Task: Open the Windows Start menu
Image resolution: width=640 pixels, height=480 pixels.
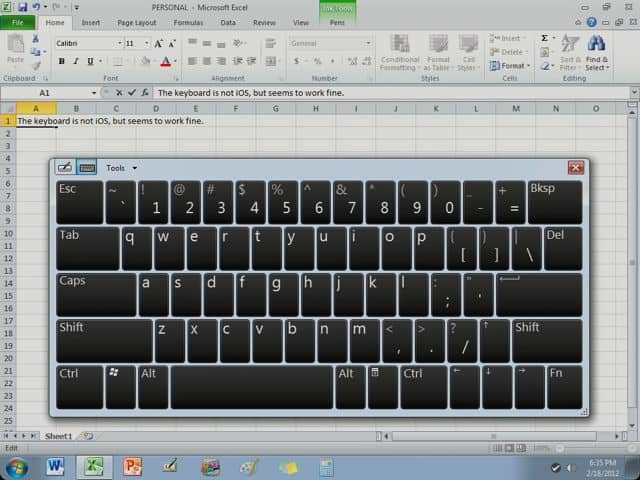Action: pyautogui.click(x=16, y=468)
